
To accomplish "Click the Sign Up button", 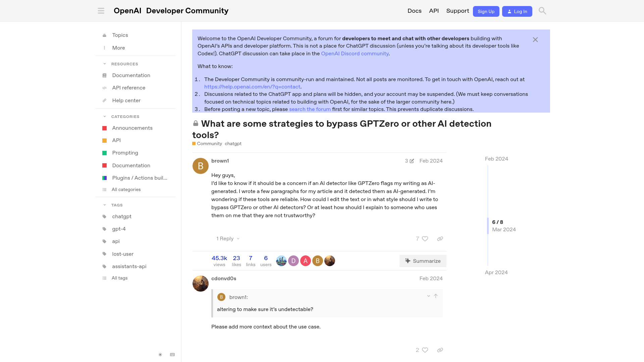I will tap(486, 11).
